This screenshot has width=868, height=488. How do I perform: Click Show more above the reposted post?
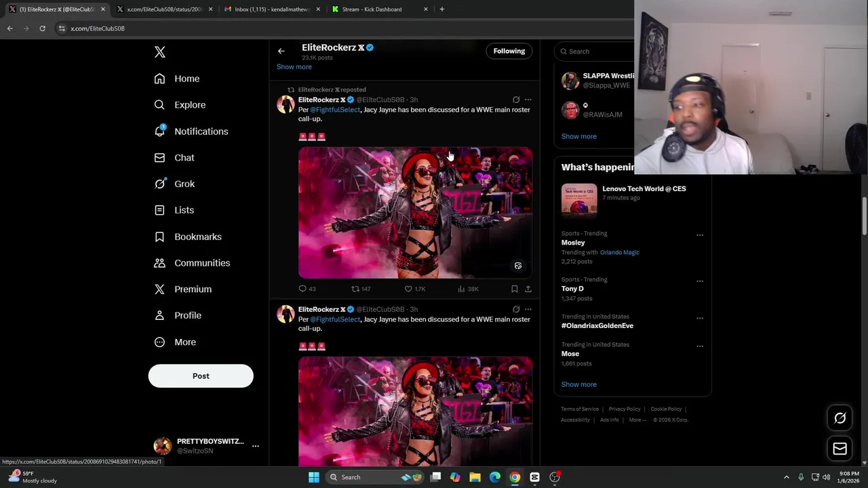294,66
